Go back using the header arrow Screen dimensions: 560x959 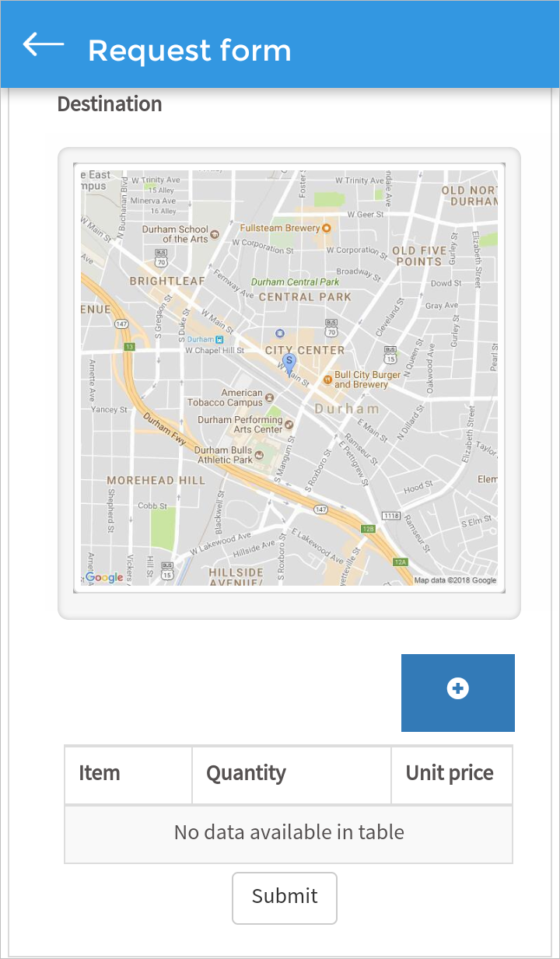pos(44,45)
